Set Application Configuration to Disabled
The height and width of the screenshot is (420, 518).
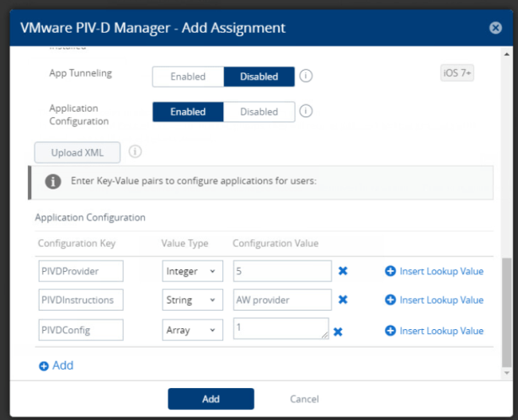[259, 112]
